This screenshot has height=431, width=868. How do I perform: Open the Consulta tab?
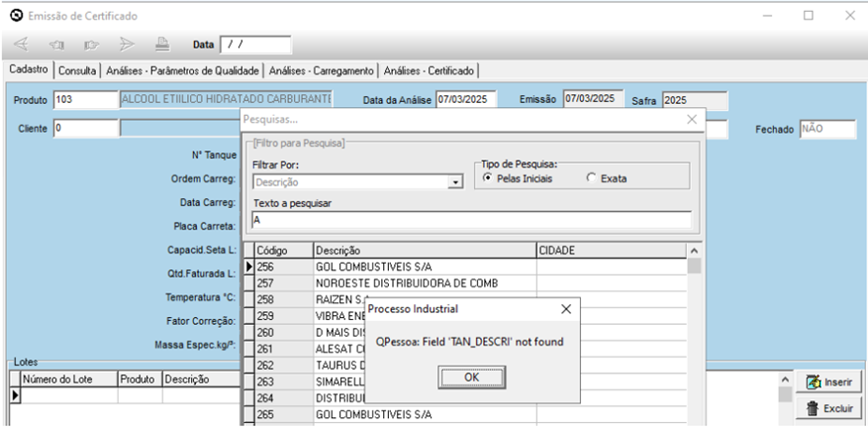77,71
